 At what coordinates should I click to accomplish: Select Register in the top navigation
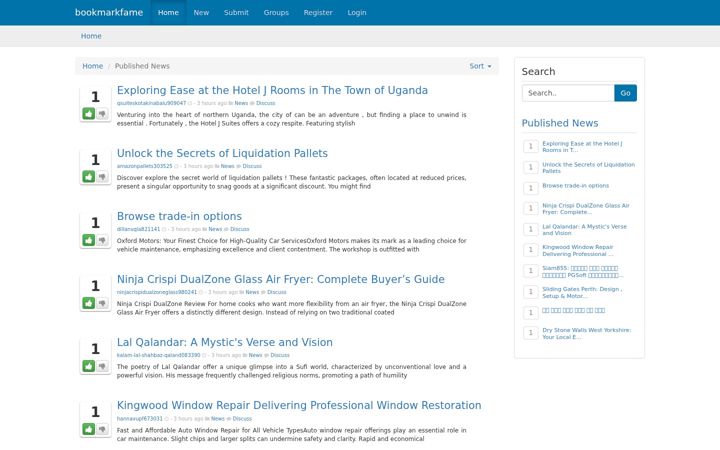coord(318,12)
